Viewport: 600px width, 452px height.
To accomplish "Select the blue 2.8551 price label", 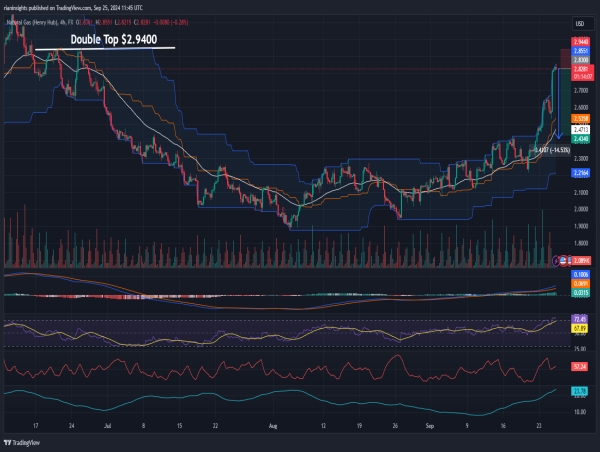I will 580,51.
